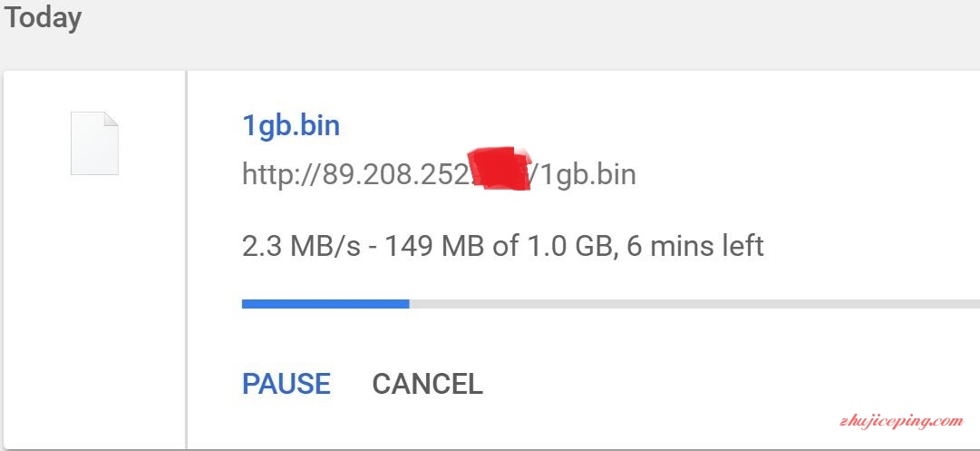Screen dimensions: 980x451
Task: Click the '/1gb.bin' end of the URL
Action: pos(583,174)
